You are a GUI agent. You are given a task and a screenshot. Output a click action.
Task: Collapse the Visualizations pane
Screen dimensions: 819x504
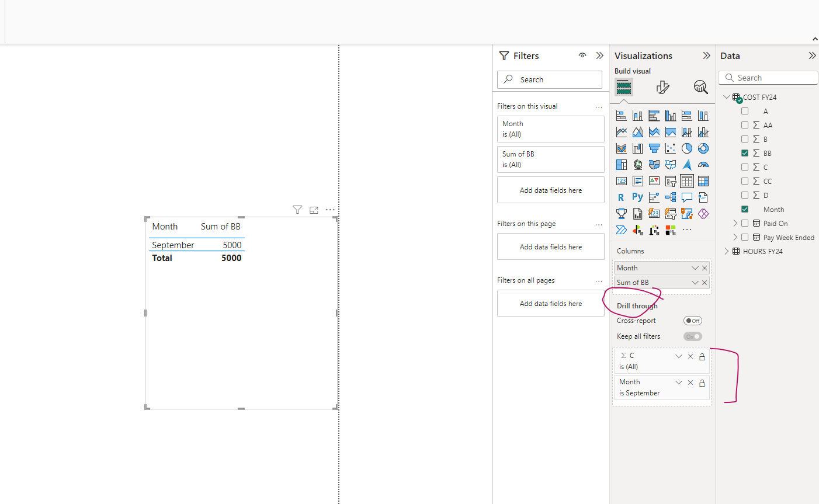point(706,55)
